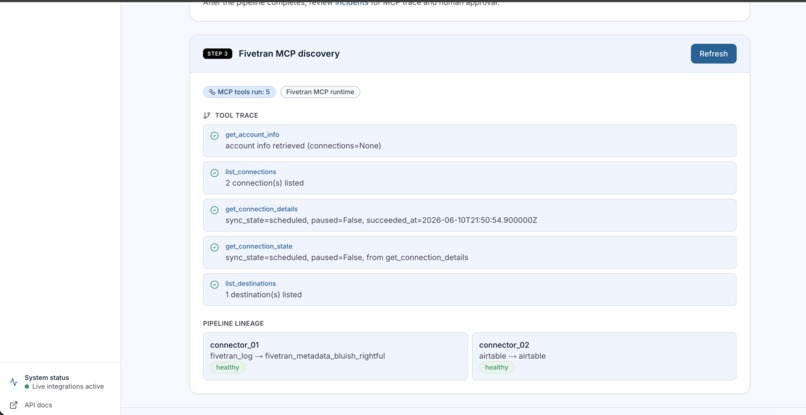Click the get_account_info success check icon
The width and height of the screenshot is (806, 415).
pos(214,136)
